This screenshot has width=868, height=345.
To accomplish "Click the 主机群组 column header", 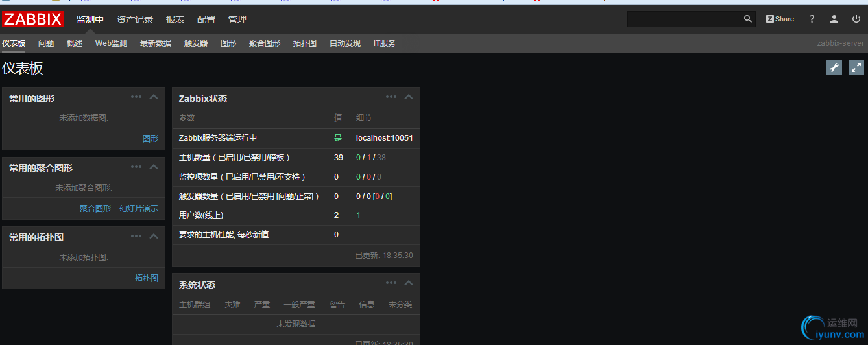I will pyautogui.click(x=195, y=304).
